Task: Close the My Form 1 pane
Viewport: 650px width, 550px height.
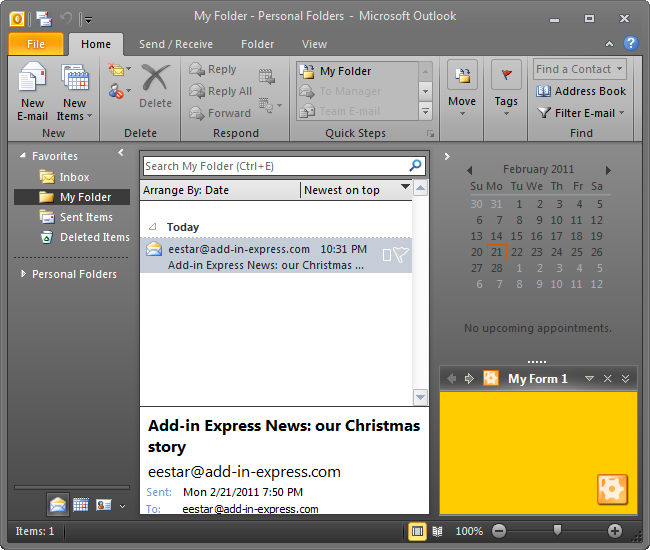Action: tap(607, 378)
